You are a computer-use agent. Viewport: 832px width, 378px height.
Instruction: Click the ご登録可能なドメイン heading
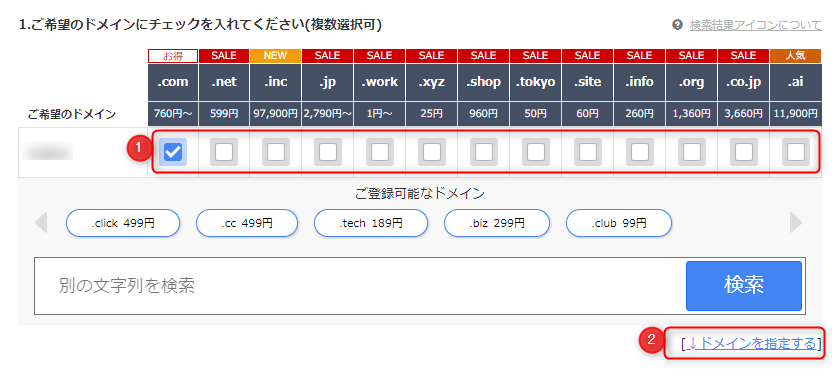click(420, 194)
